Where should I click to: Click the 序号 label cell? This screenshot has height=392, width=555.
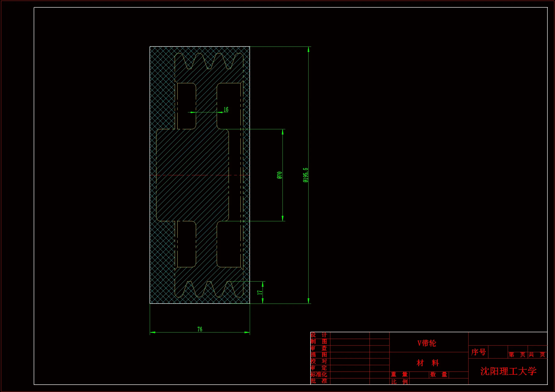coord(478,352)
